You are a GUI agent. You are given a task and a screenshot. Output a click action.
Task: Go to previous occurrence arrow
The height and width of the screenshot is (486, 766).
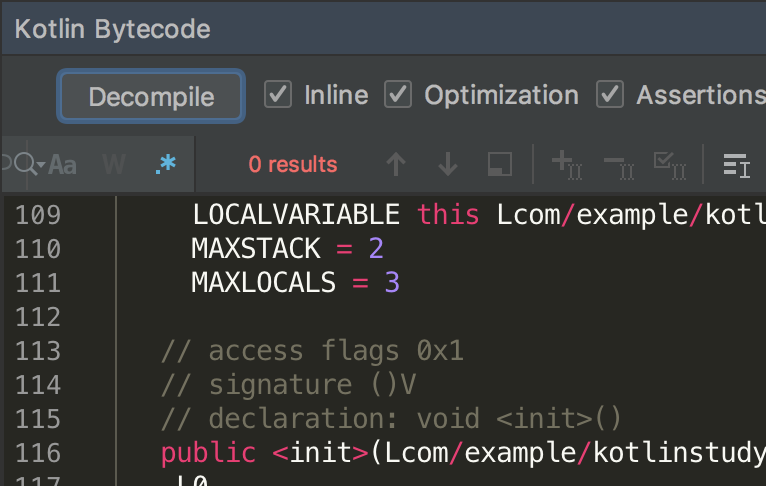pyautogui.click(x=396, y=164)
